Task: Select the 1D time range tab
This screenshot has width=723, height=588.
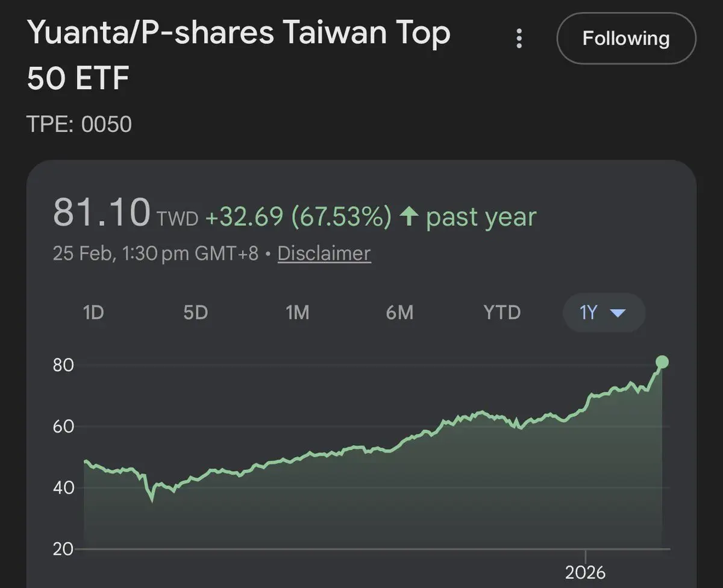Action: tap(93, 313)
